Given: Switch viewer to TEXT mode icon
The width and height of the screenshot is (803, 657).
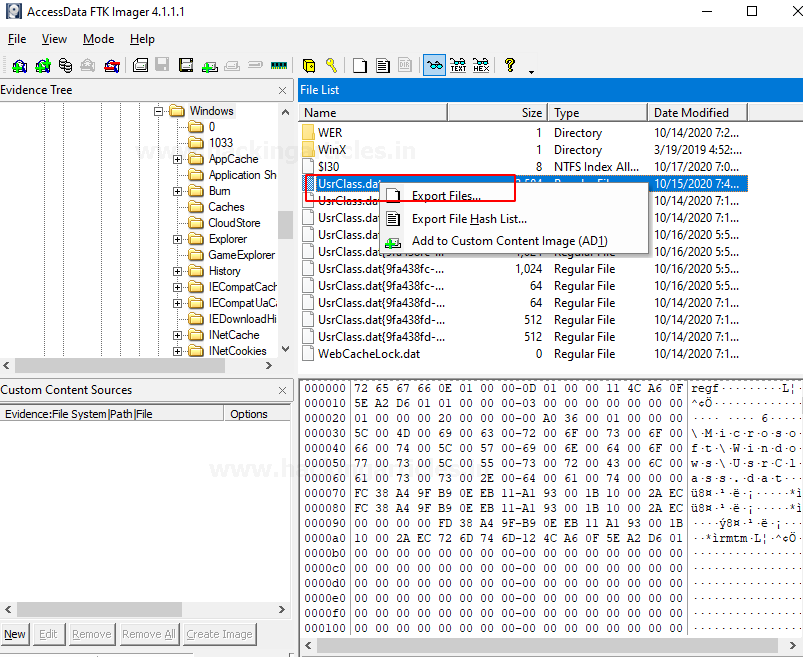Looking at the screenshot, I should 458,66.
